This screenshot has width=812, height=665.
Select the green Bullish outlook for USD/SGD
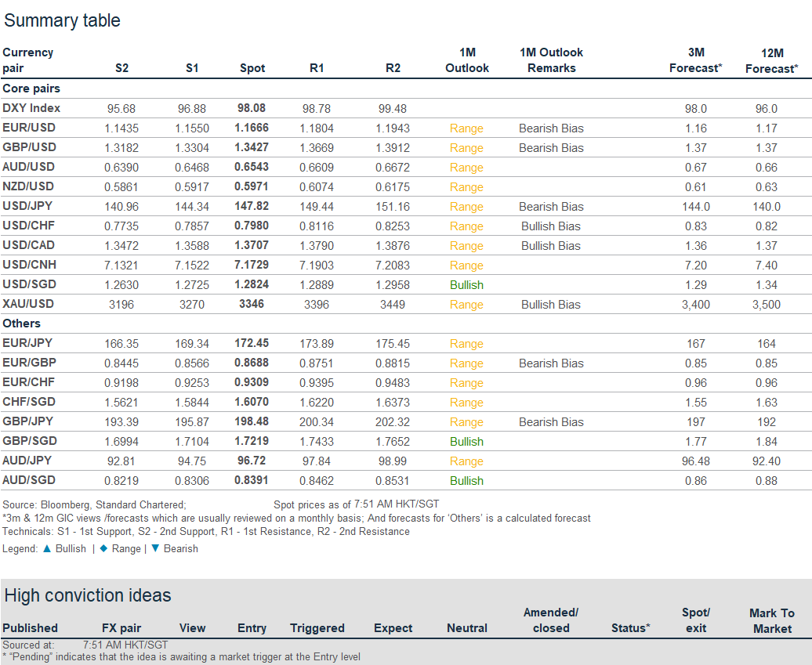click(x=466, y=284)
